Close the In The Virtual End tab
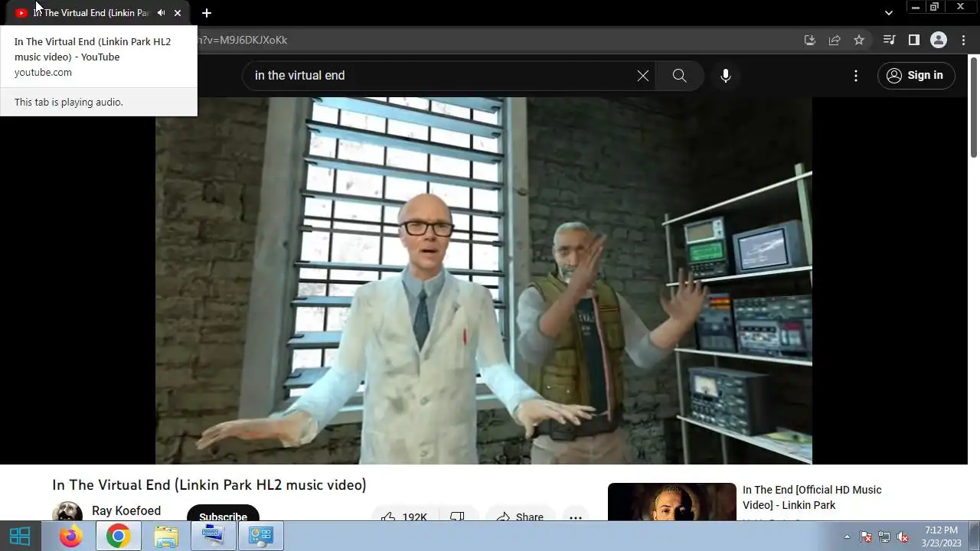980x551 pixels. [178, 13]
